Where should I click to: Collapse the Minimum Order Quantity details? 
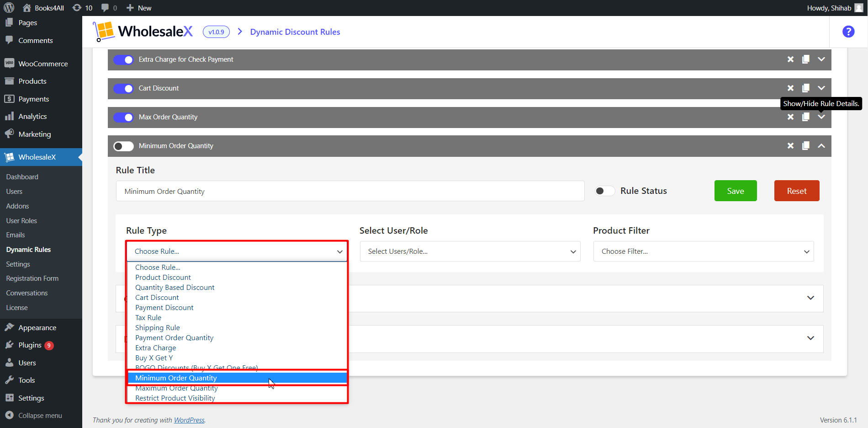pos(821,146)
